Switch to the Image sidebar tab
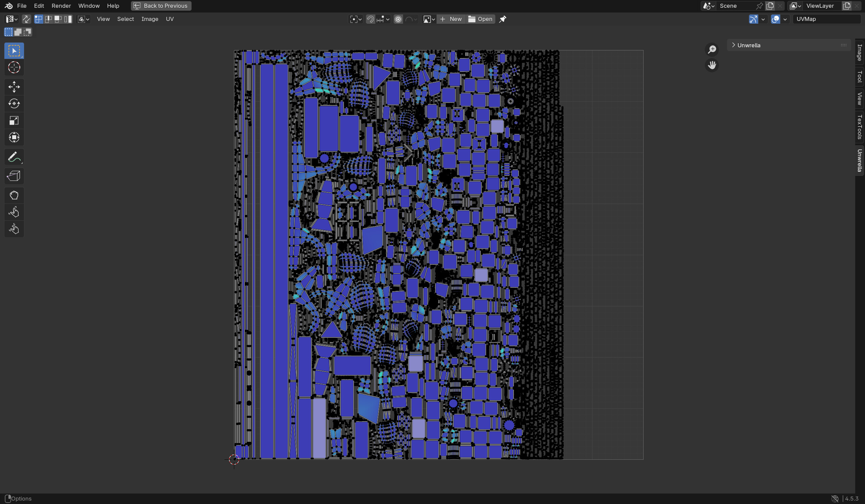This screenshot has height=504, width=865. coord(860,52)
